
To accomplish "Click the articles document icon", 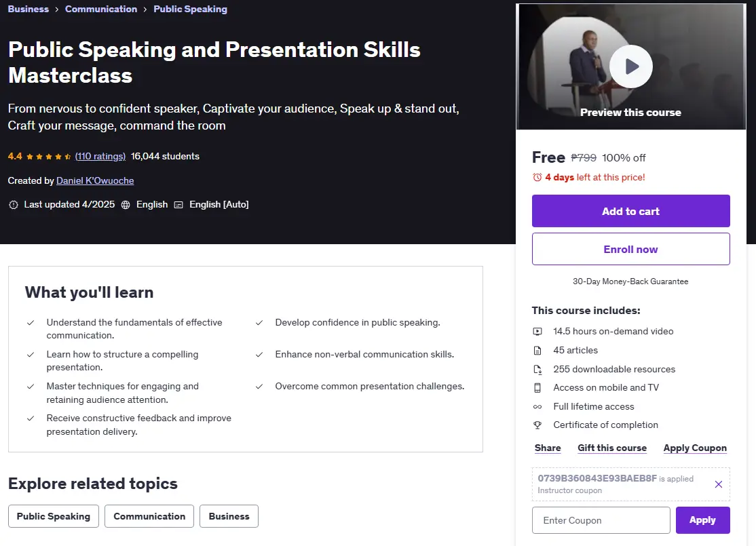I will coord(537,351).
